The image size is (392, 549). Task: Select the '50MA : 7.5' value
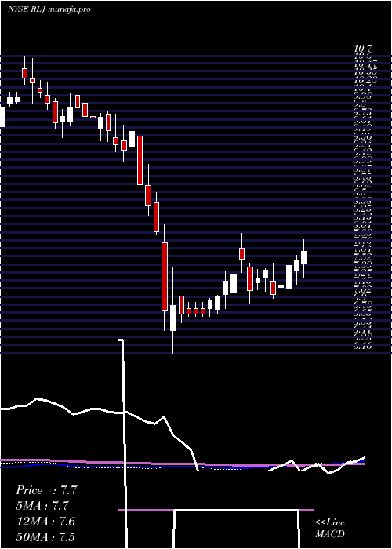click(45, 536)
